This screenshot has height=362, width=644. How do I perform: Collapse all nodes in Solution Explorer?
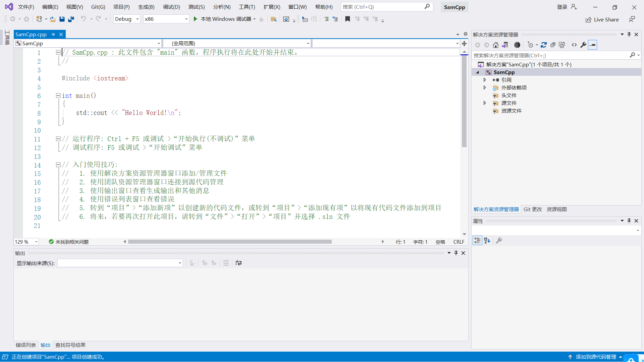click(x=553, y=45)
